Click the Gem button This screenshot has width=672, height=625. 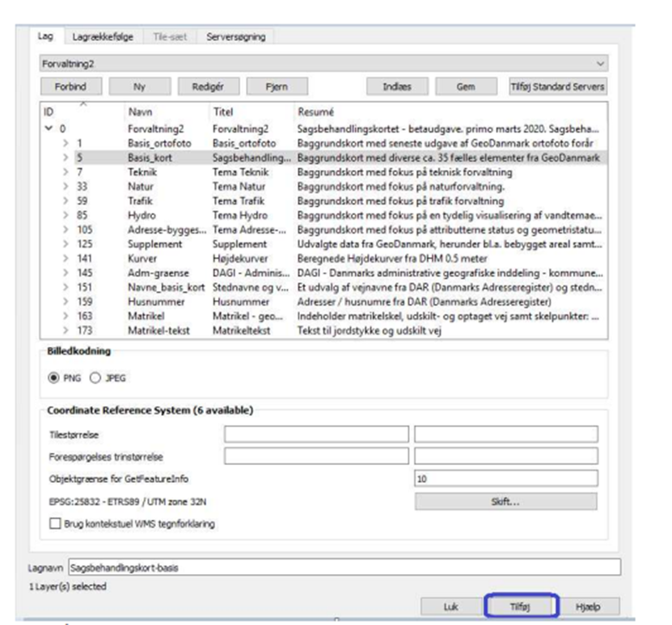466,87
